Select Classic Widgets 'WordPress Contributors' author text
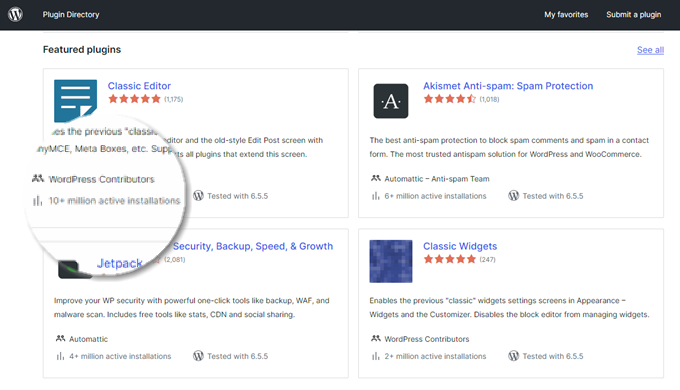Viewport: 680px width, 390px height. pyautogui.click(x=427, y=339)
